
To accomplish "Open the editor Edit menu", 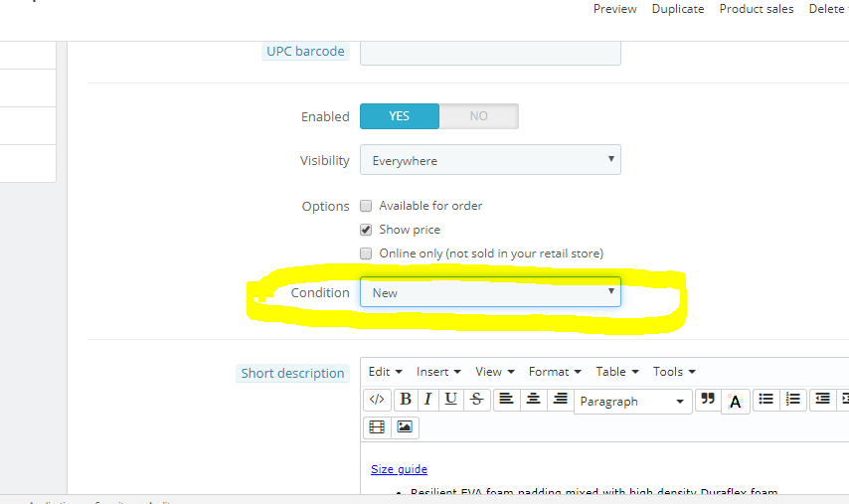I will (385, 372).
